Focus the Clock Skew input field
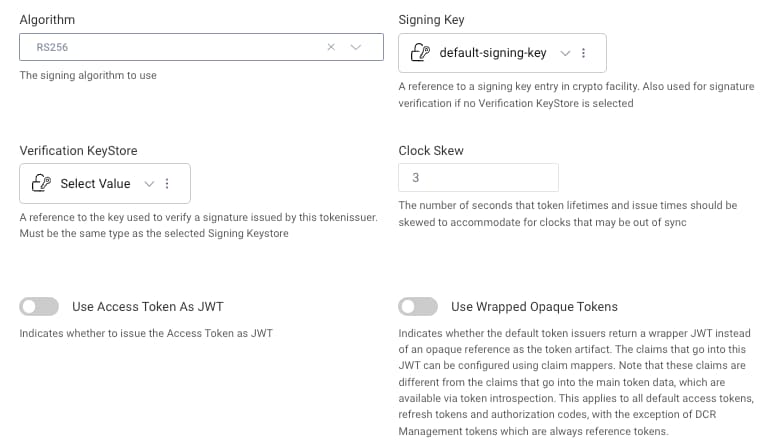 click(478, 177)
